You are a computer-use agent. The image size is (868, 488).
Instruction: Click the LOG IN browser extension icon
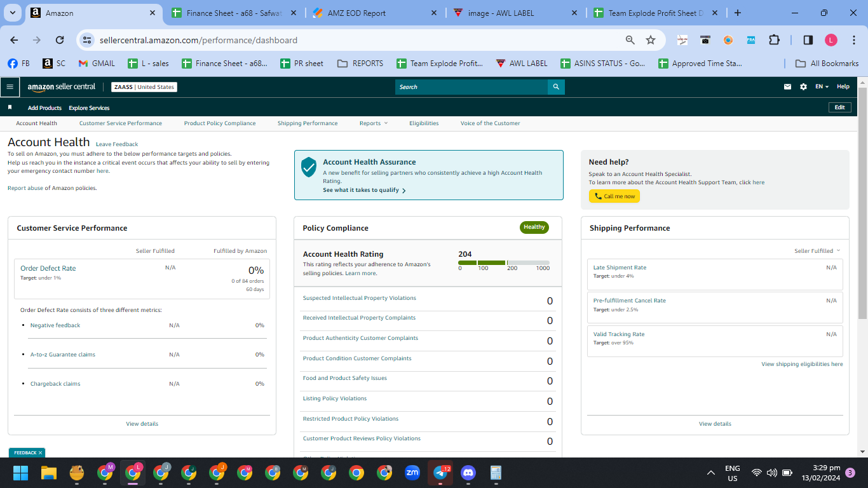point(682,40)
